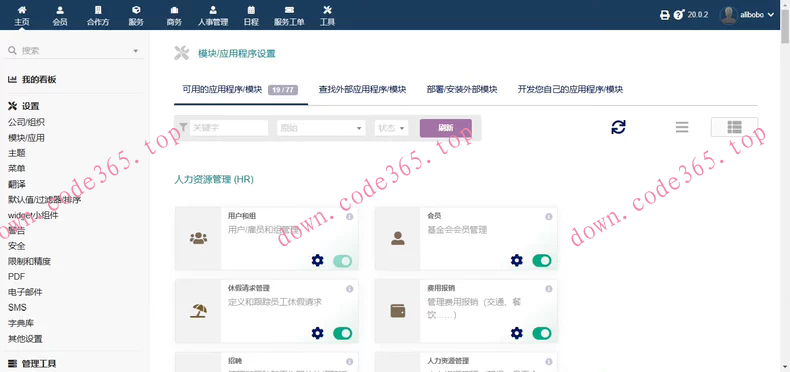Open the 原始 origin dropdown filter
This screenshot has height=372, width=790.
321,128
